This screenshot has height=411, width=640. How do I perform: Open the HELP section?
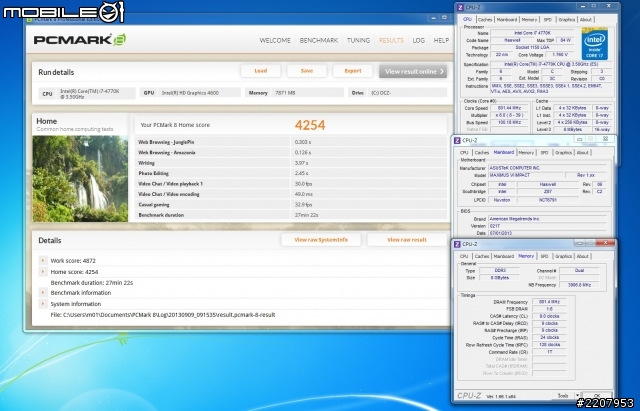point(441,40)
